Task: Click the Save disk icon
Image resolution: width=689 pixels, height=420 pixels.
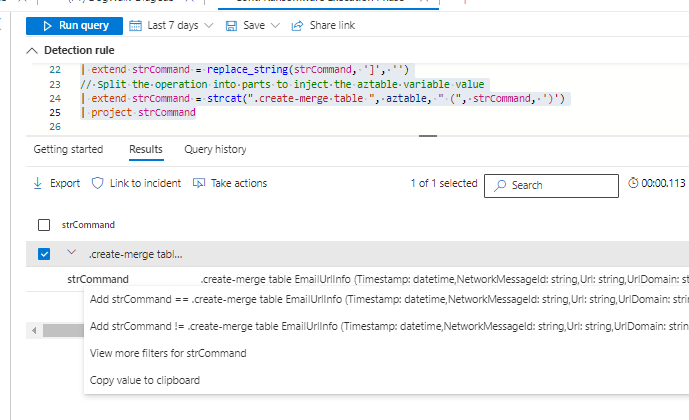Action: (x=231, y=26)
